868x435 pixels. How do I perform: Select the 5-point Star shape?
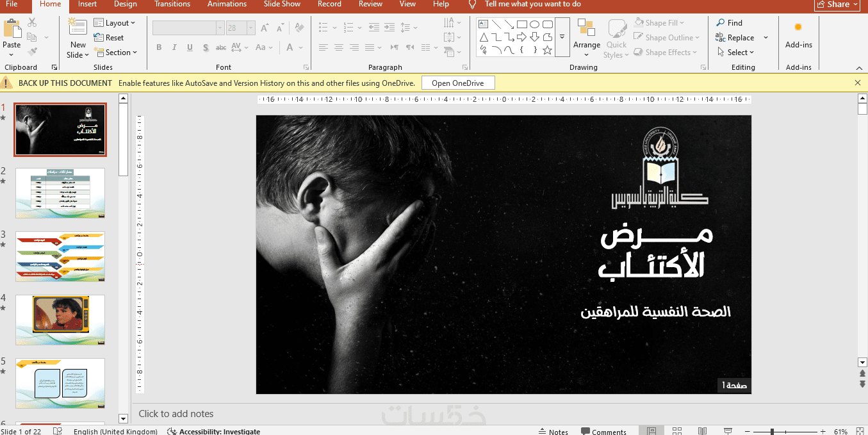pos(548,50)
